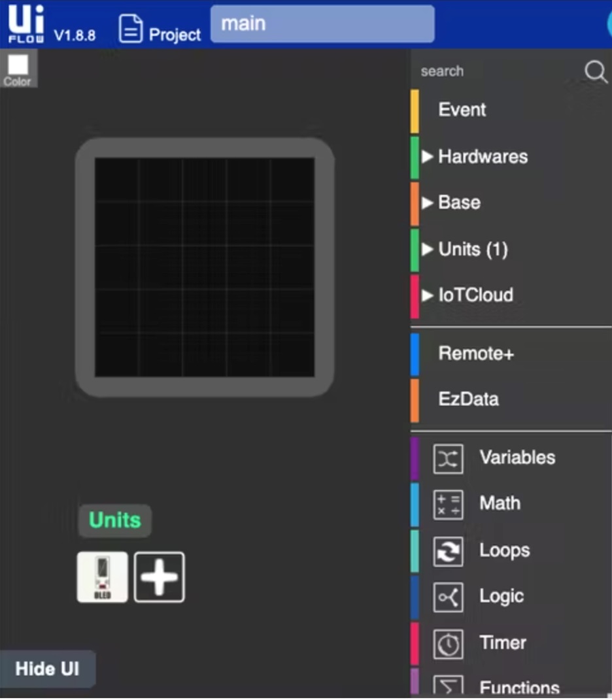Click the search magnifier icon
612x700 pixels.
pos(595,72)
